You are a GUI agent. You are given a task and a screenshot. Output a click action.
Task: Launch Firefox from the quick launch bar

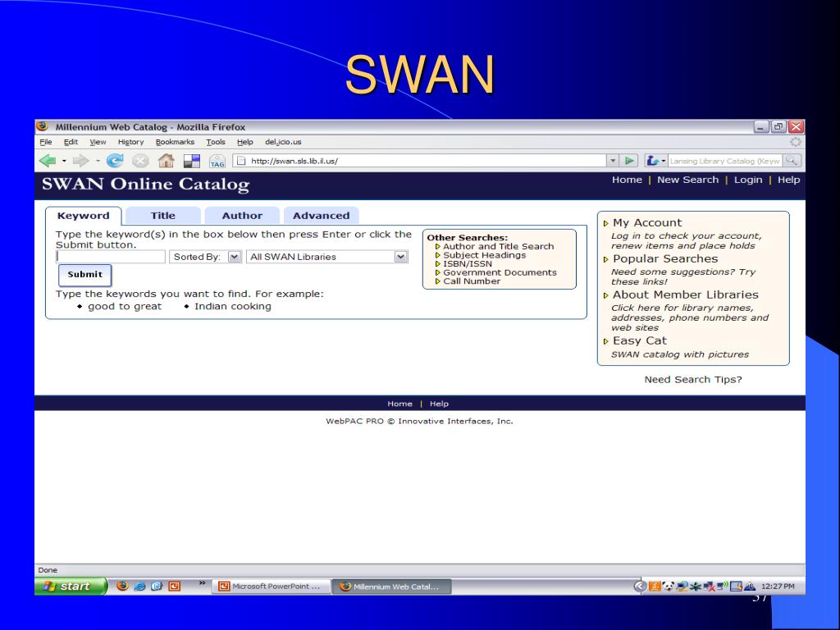[123, 586]
